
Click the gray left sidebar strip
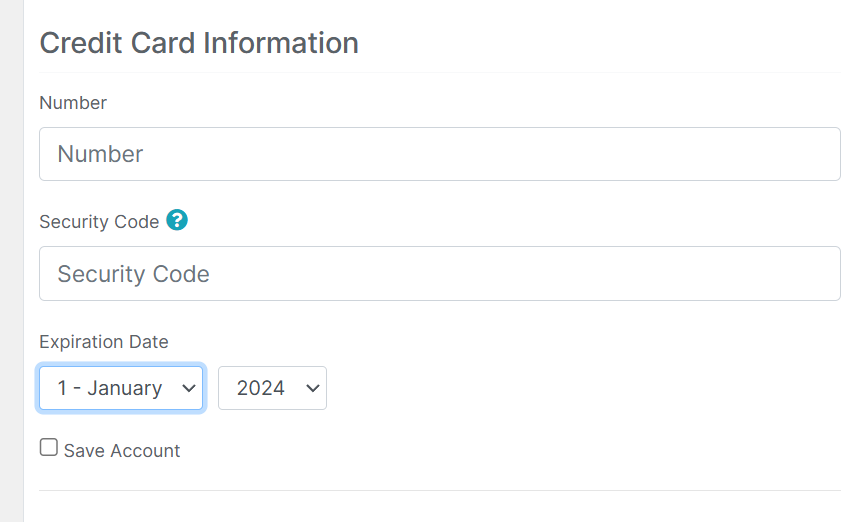coord(12,261)
